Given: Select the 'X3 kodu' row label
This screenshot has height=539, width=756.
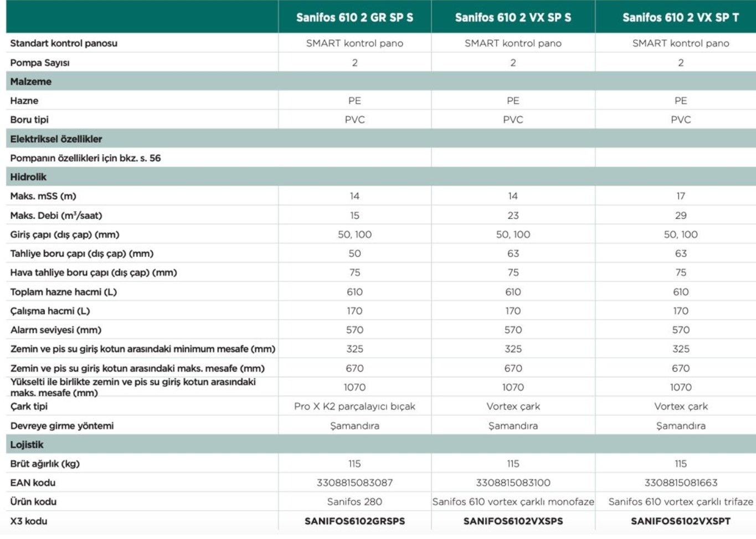Looking at the screenshot, I should coord(29,521).
